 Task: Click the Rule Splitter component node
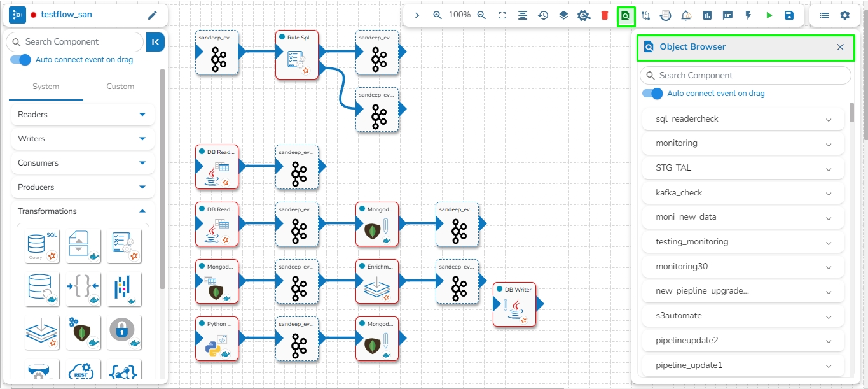coord(297,55)
